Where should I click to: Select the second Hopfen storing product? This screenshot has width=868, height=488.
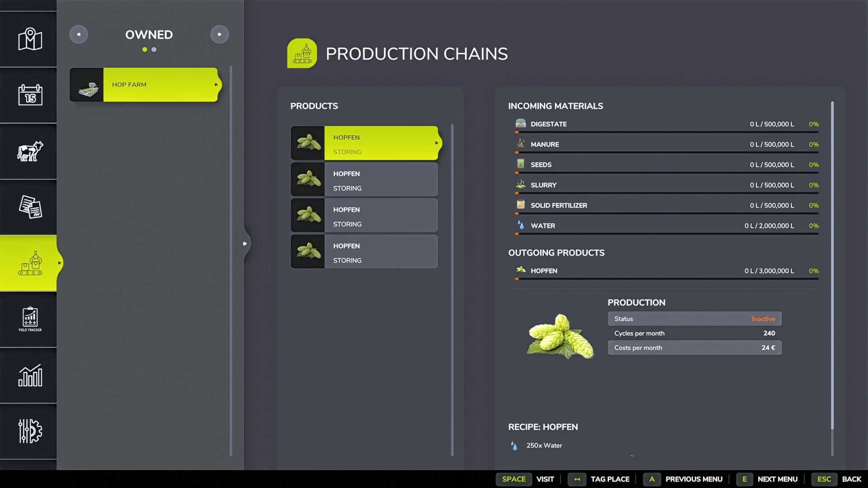[x=364, y=179]
